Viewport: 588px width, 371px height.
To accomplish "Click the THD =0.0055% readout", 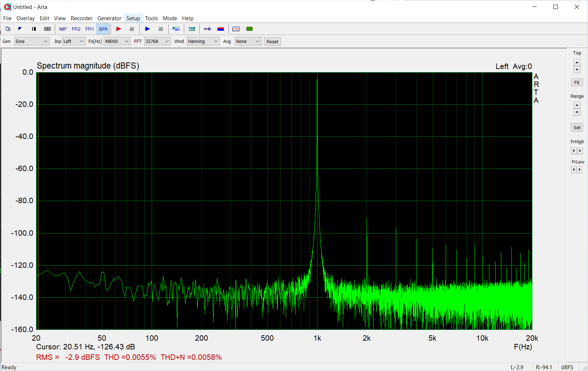I will click(130, 357).
